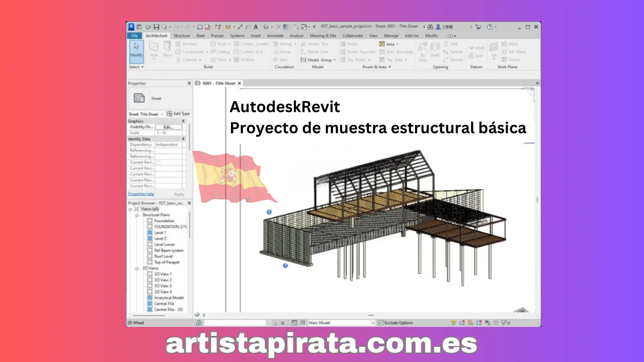
Task: Click the Scale value field 1 : 10
Action: [x=168, y=133]
